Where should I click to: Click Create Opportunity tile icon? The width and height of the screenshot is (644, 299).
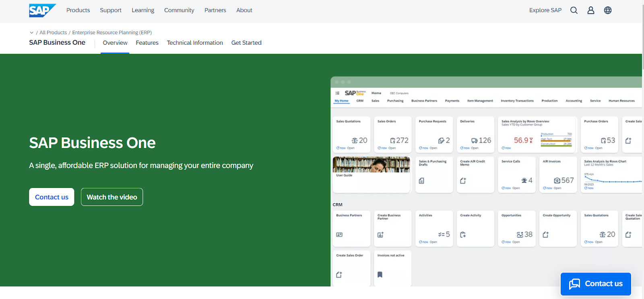click(x=546, y=235)
